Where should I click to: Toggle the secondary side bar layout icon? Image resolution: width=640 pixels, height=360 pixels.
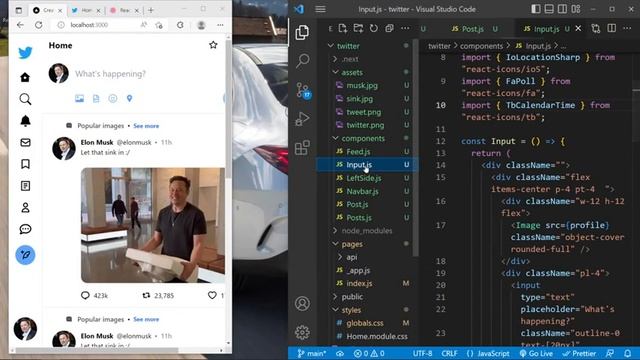pos(562,9)
